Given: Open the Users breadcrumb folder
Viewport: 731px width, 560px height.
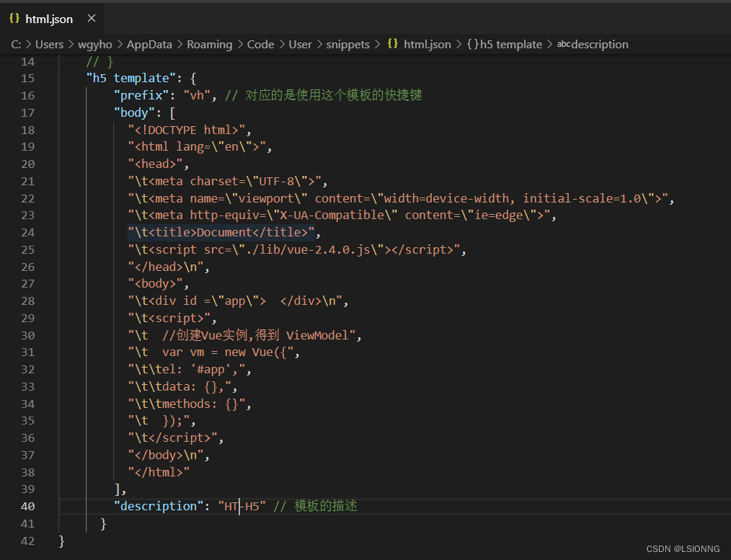Looking at the screenshot, I should tap(50, 44).
